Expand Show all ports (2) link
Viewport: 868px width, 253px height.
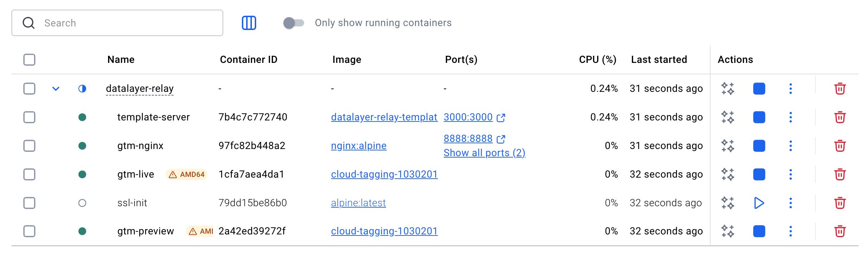pos(484,153)
